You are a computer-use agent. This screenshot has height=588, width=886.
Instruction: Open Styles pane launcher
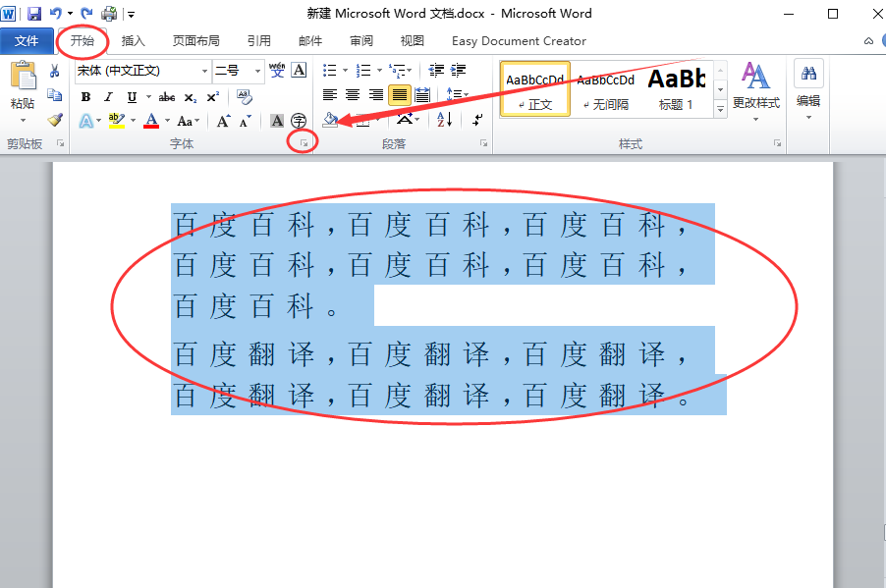coord(778,143)
